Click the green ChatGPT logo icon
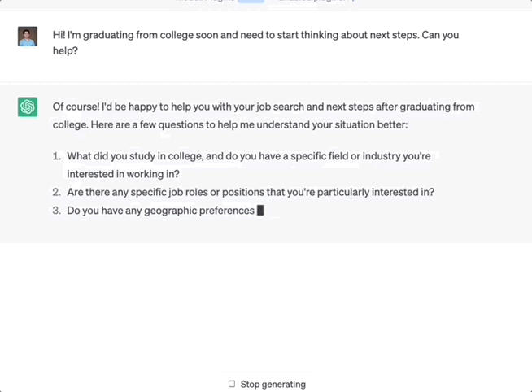Viewport: 532px width, 392px height. [x=28, y=107]
